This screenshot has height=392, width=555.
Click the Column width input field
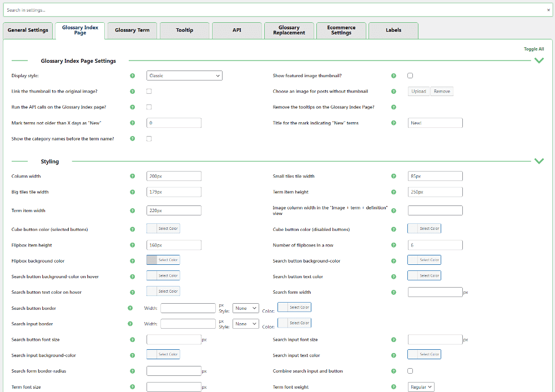[x=174, y=177]
